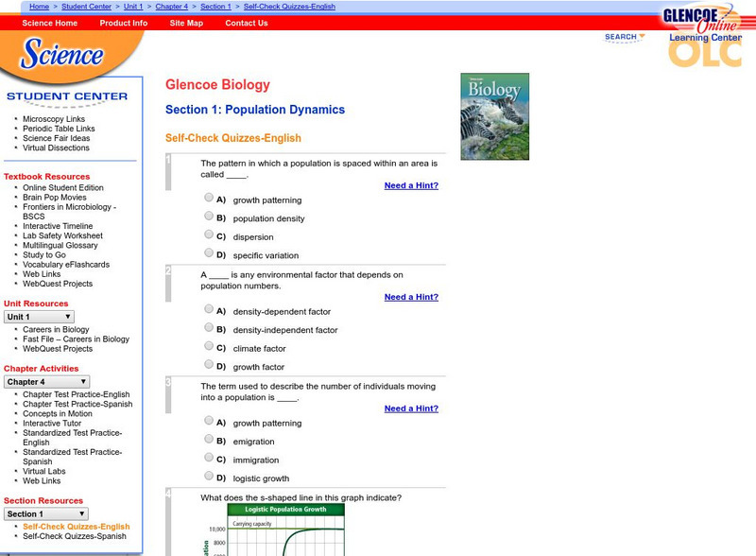756x556 pixels.
Task: Open Interactive Timeline
Action: coord(58,226)
